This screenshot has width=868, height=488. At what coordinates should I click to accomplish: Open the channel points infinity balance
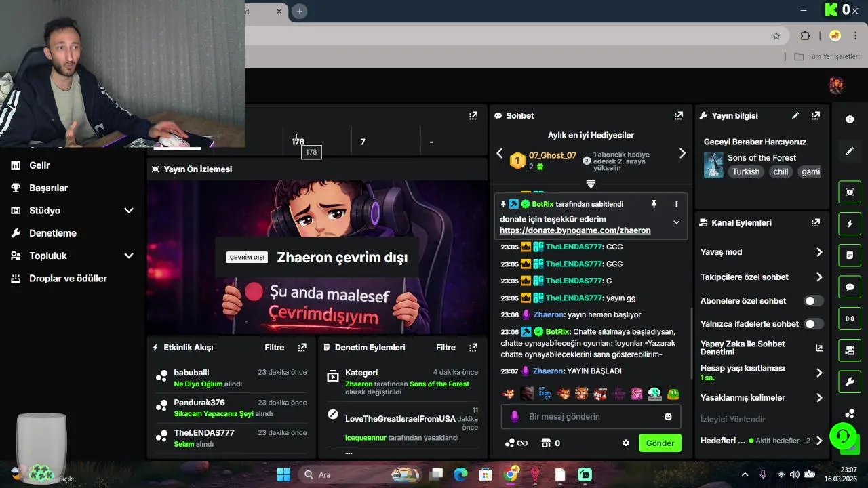pyautogui.click(x=516, y=443)
